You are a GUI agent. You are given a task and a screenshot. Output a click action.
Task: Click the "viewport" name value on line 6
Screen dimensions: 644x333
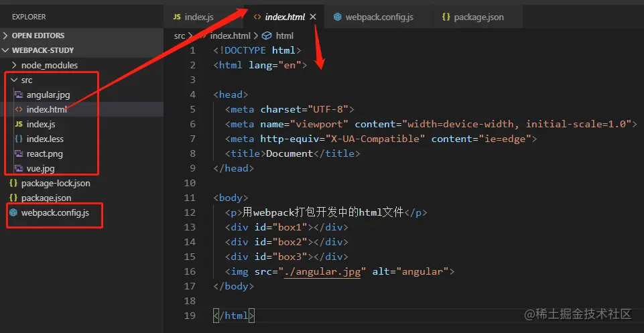coord(319,124)
